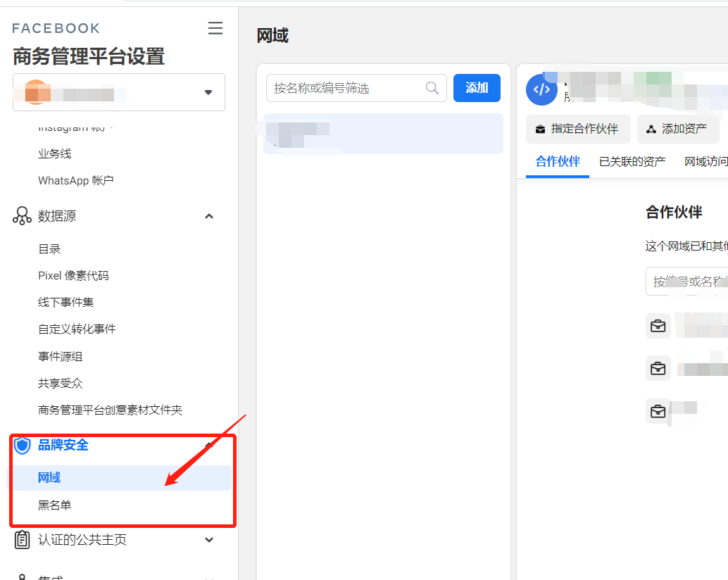The image size is (728, 580).
Task: Click the blue </> domain avatar icon
Action: point(541,89)
